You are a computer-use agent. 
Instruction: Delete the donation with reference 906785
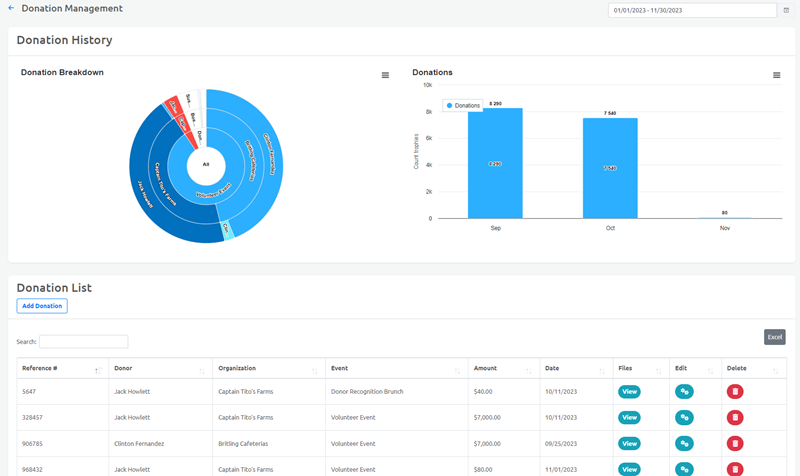click(735, 443)
